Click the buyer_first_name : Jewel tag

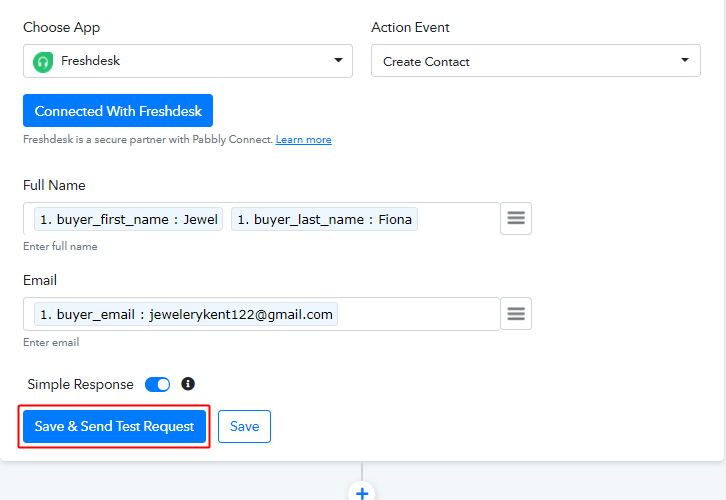tap(128, 219)
